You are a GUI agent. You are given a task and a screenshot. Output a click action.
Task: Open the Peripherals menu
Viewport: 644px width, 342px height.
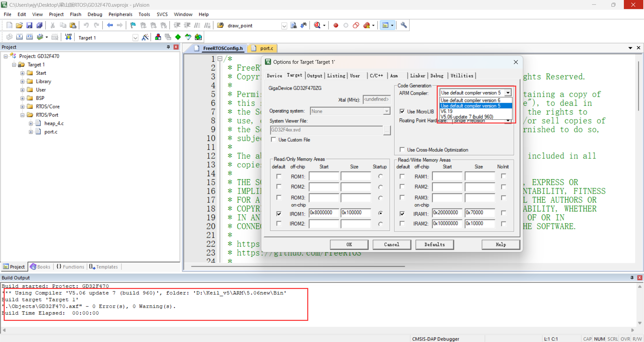tap(120, 14)
